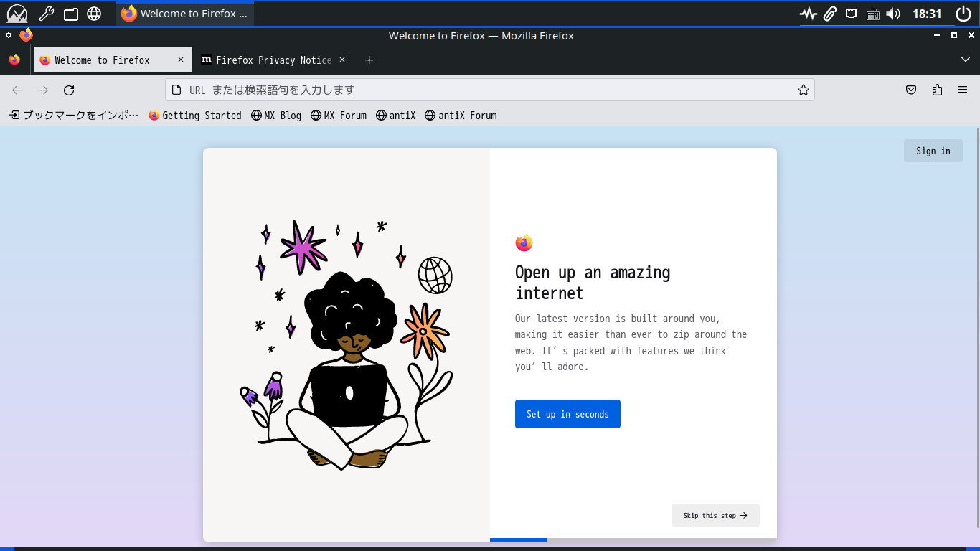The width and height of the screenshot is (980, 551).
Task: Open the wrench settings tool in taskbar
Action: [47, 14]
